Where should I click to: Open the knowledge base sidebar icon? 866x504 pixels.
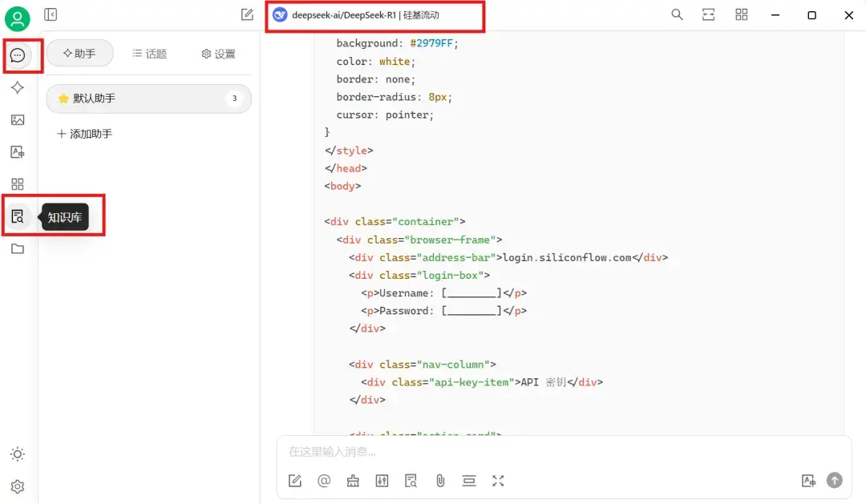[x=18, y=216]
